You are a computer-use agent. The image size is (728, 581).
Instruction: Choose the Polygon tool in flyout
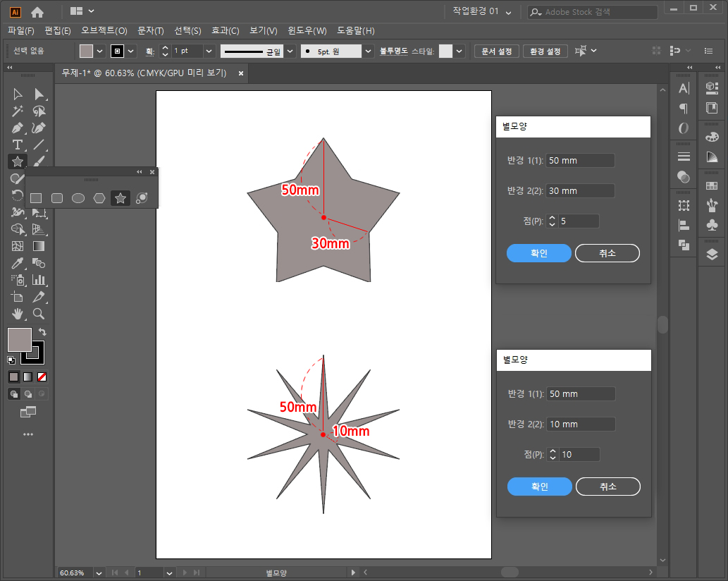pyautogui.click(x=99, y=198)
